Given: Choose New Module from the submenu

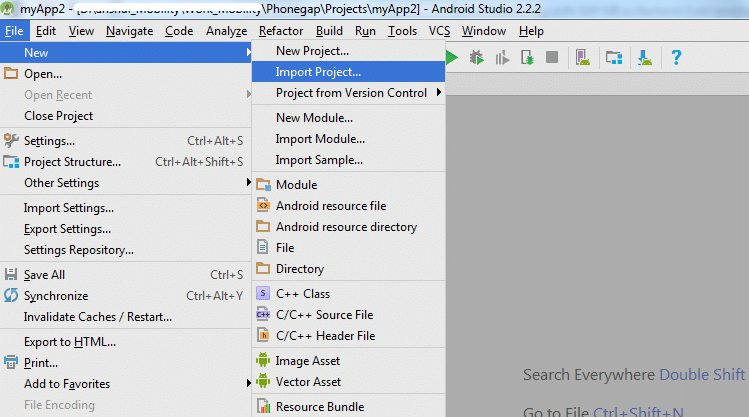Looking at the screenshot, I should 314,118.
